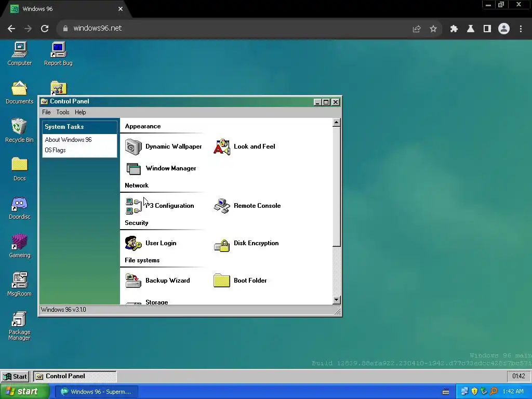This screenshot has height=399, width=532.
Task: Open the Documents folder icon
Action: click(x=19, y=92)
